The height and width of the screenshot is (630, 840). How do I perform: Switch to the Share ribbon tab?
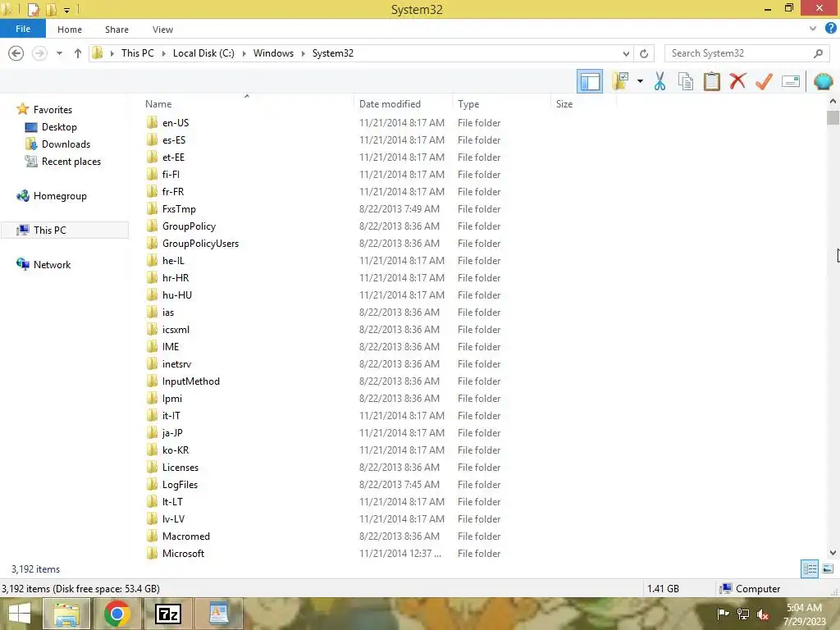116,30
